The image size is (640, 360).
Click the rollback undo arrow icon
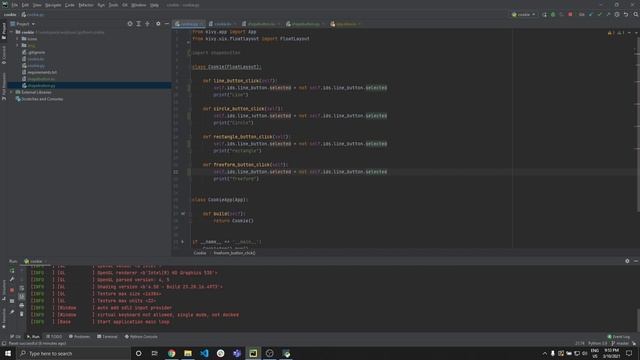626,15
